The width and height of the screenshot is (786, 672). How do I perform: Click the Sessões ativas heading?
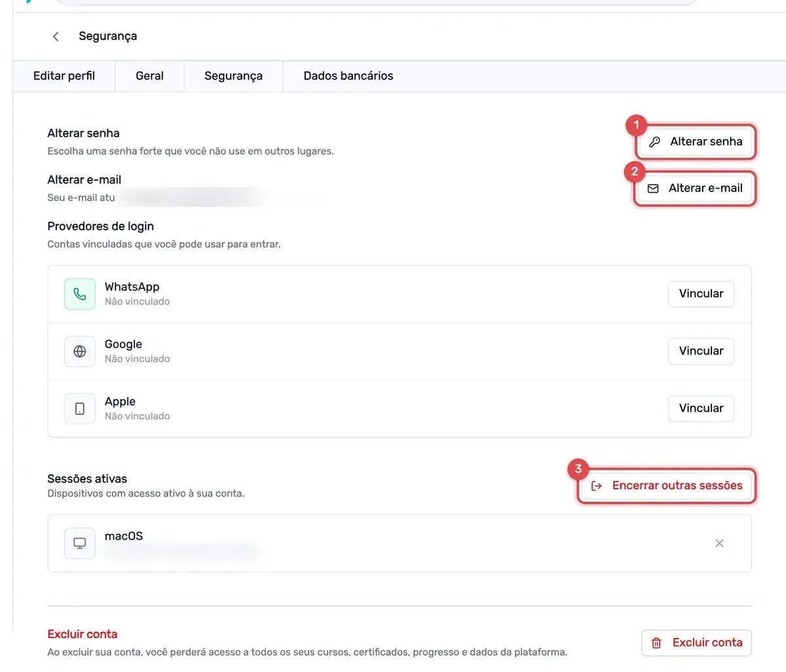coord(87,479)
